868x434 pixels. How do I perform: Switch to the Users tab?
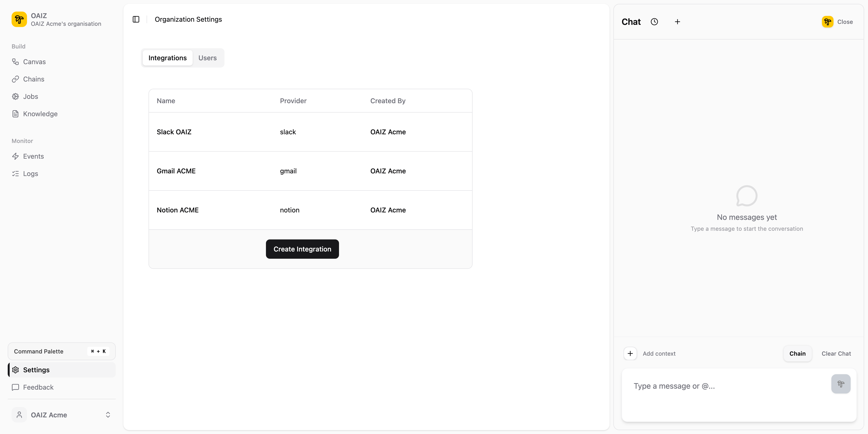(207, 58)
